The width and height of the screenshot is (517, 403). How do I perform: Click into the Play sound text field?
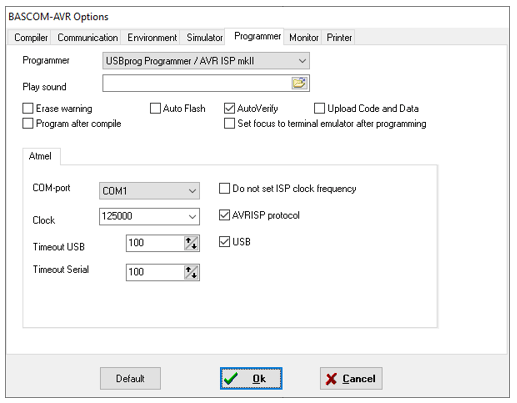pyautogui.click(x=197, y=83)
